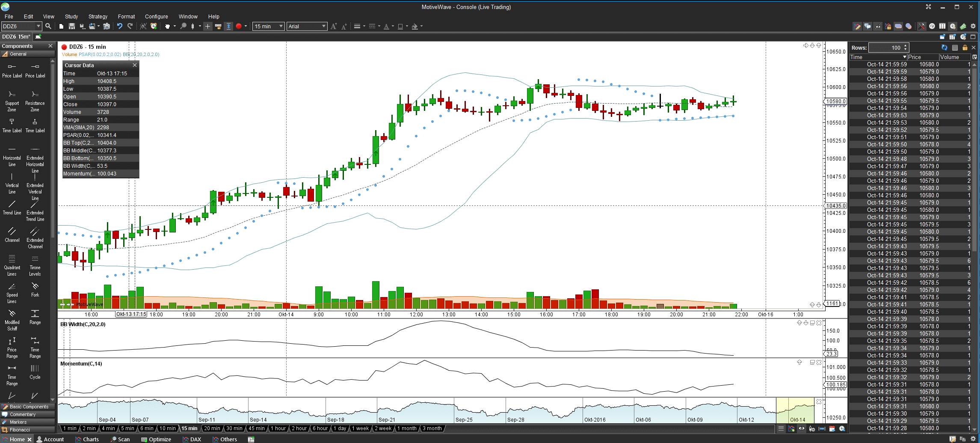Image resolution: width=980 pixels, height=443 pixels.
Task: Switch bar size to 1 day
Action: (340, 428)
